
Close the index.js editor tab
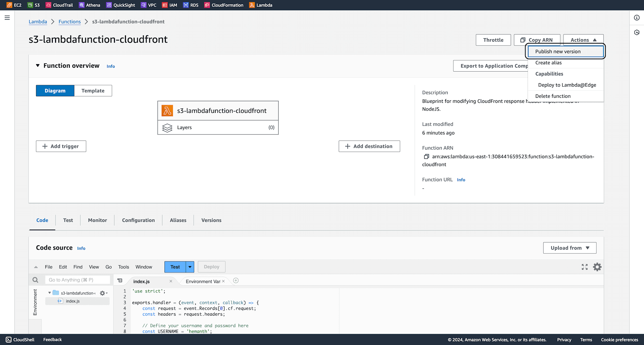pyautogui.click(x=171, y=281)
